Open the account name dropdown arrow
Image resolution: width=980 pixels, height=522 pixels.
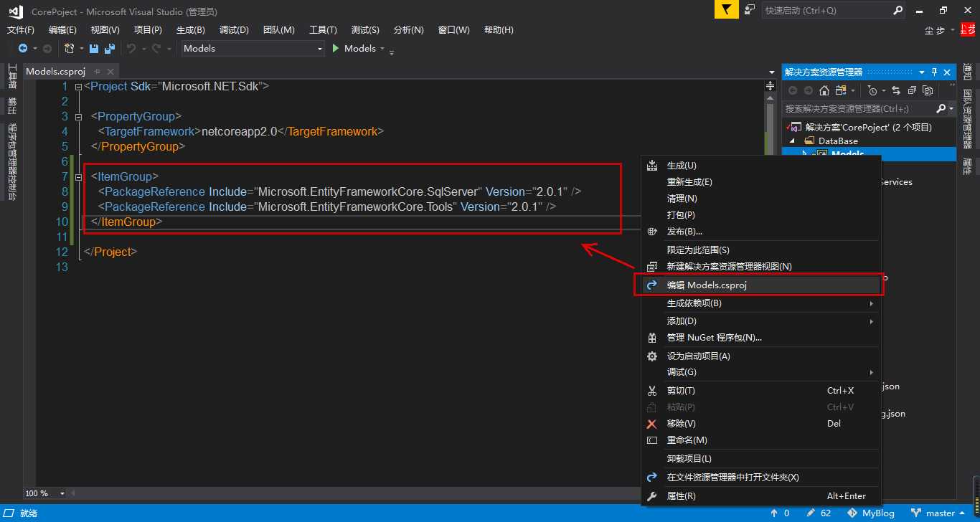tap(953, 30)
